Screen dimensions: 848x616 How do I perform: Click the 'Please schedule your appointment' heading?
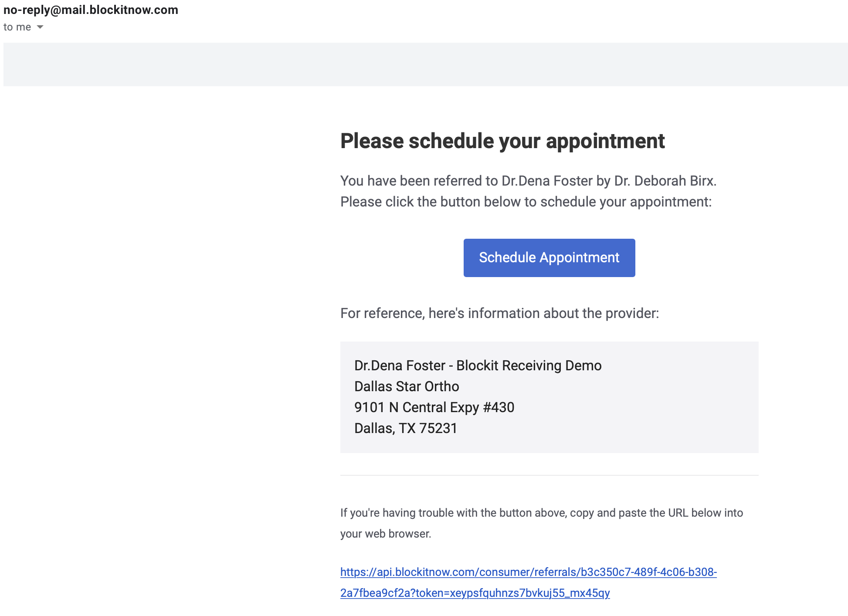[502, 141]
